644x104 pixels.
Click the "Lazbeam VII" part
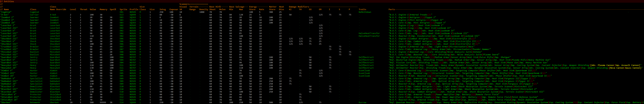(x=472, y=36)
